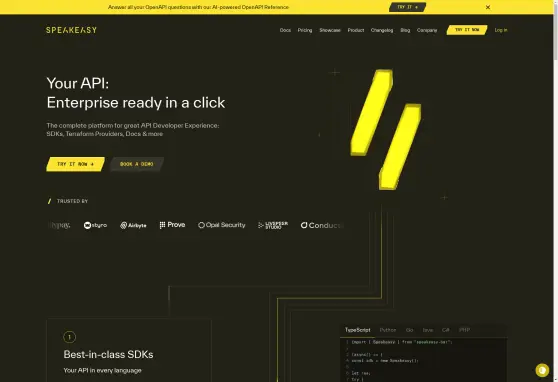Click the Opal Security logo
The height and width of the screenshot is (382, 558).
tap(222, 225)
